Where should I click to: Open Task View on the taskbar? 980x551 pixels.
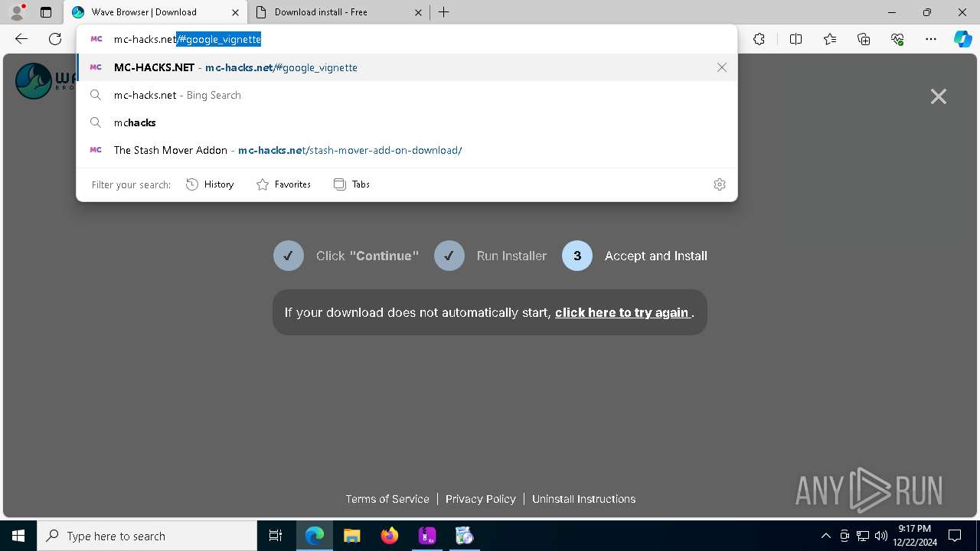[x=276, y=536]
